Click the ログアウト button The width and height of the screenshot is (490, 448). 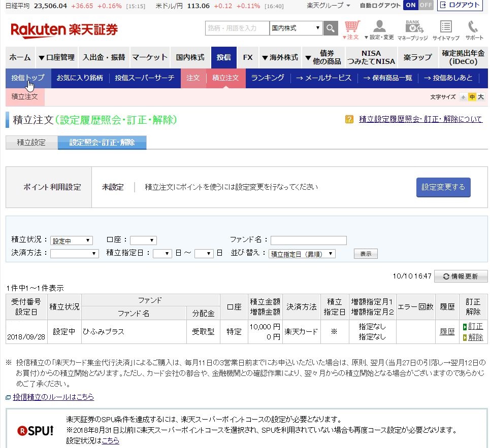coord(460,5)
